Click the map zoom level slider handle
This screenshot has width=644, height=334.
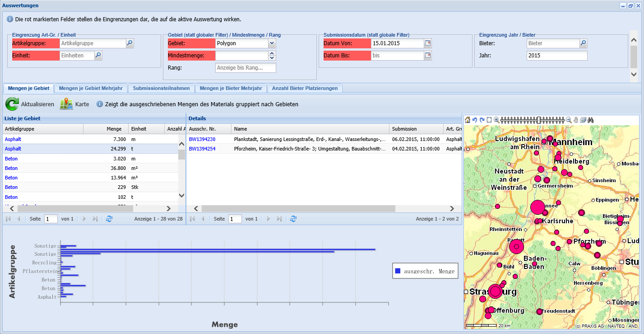(538, 120)
